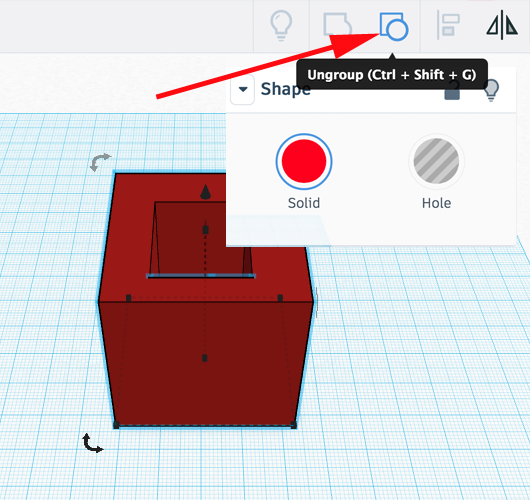Click the square height handle beneath the cone

(205, 230)
